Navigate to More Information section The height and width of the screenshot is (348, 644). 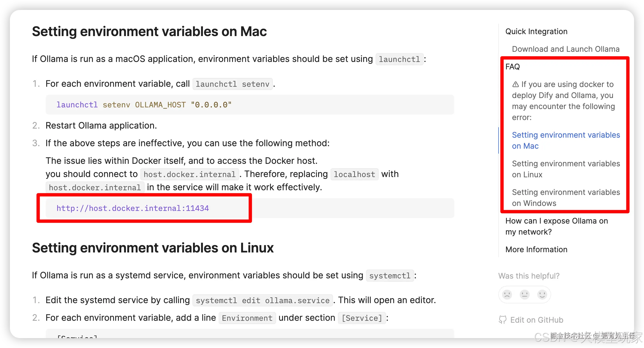[536, 249]
